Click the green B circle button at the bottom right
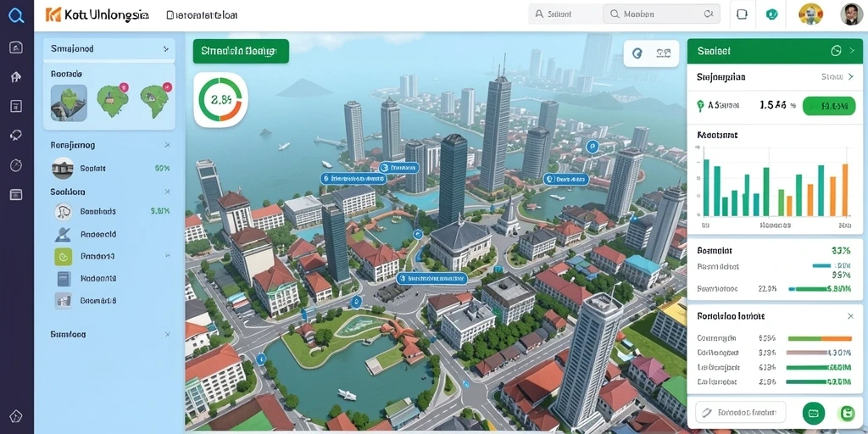 click(847, 413)
